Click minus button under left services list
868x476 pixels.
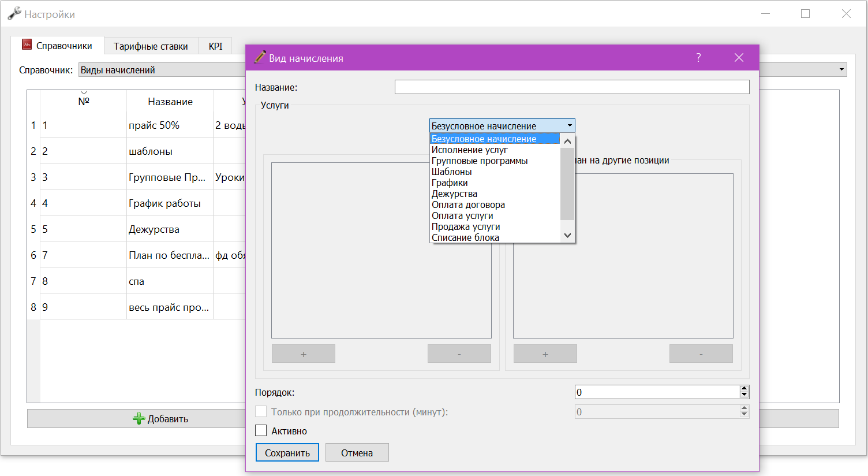click(459, 354)
